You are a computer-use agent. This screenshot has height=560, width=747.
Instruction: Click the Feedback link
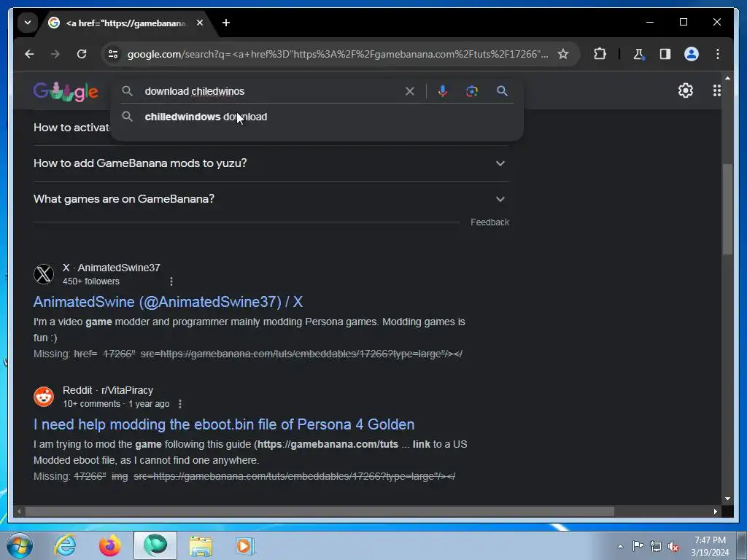[x=489, y=222]
